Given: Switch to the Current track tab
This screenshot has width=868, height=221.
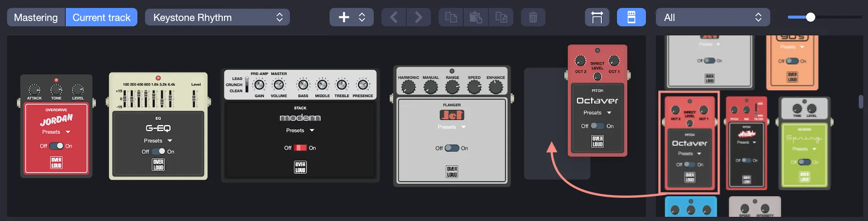Looking at the screenshot, I should [x=102, y=17].
